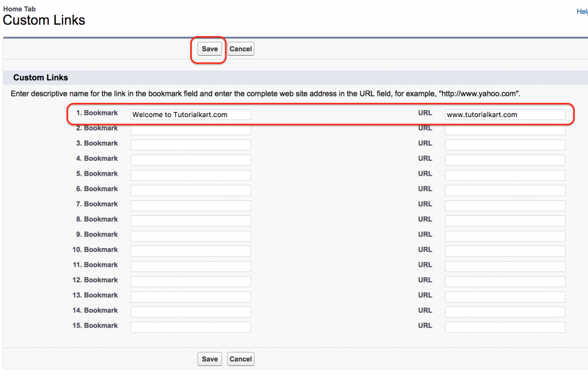Focus the 10. Bookmark input box
This screenshot has width=588, height=376.
pyautogui.click(x=191, y=251)
